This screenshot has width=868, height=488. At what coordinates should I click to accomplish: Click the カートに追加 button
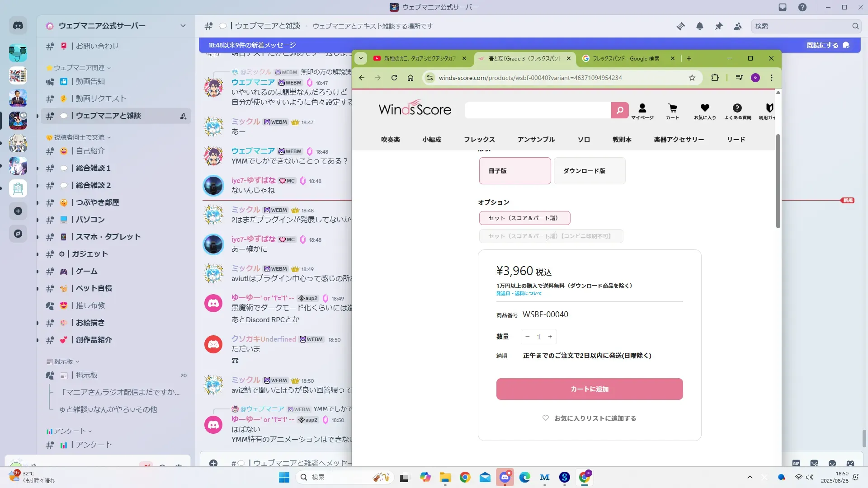pyautogui.click(x=589, y=389)
